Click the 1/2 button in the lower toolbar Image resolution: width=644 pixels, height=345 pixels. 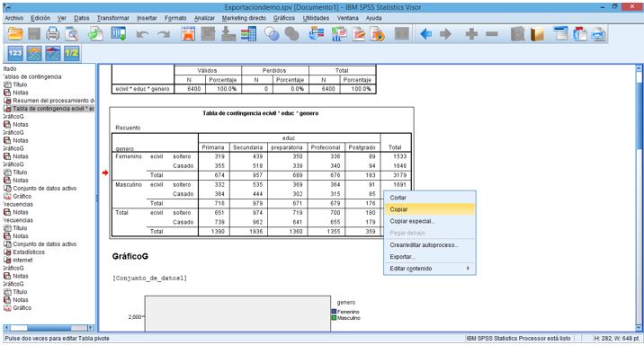[x=71, y=53]
